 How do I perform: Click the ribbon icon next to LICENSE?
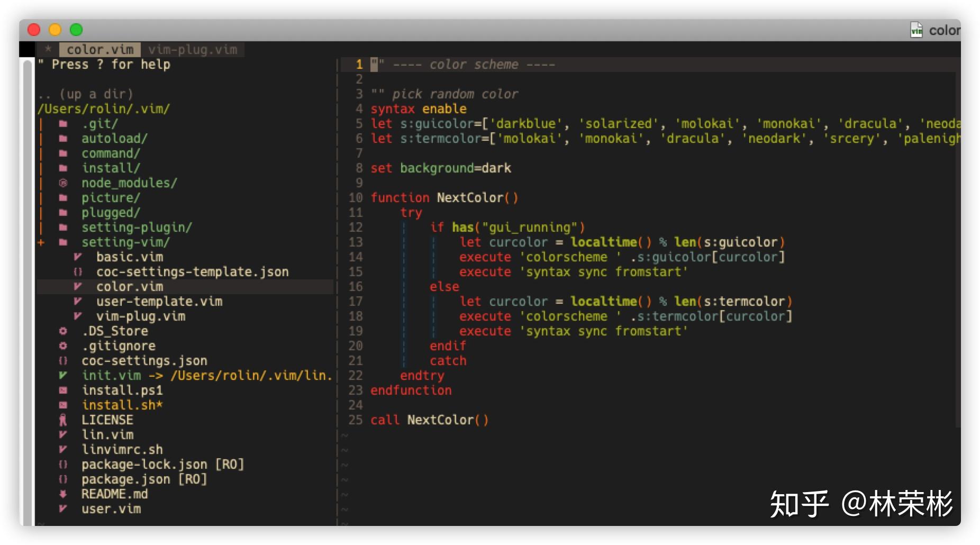pos(63,420)
